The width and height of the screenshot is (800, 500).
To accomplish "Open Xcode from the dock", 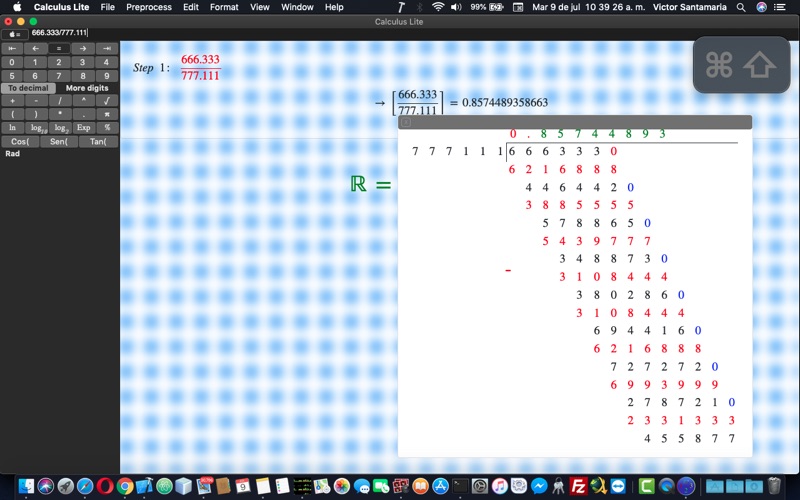I will click(x=145, y=486).
